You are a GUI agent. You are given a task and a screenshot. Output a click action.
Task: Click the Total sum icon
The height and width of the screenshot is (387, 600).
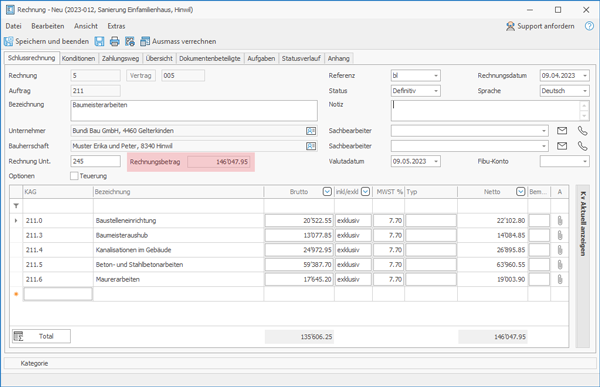tap(18, 336)
